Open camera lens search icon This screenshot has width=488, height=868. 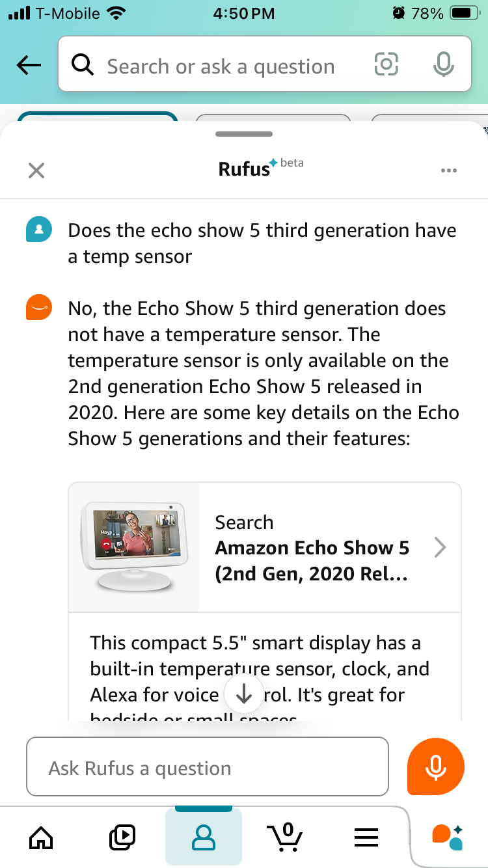pos(385,64)
